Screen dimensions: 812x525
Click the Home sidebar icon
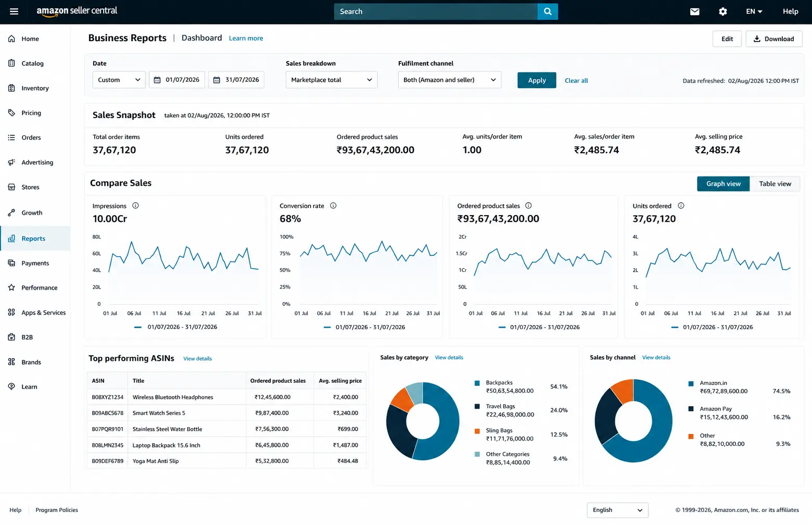11,39
